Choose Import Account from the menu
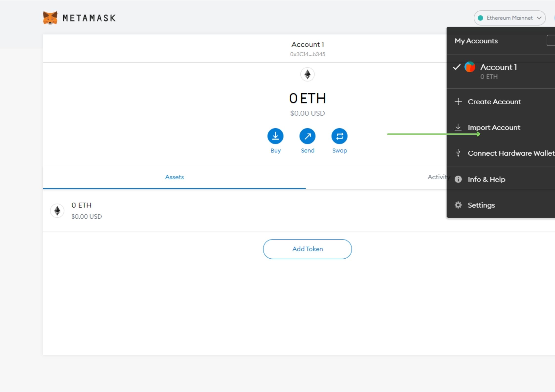Viewport: 555px width, 392px height. pyautogui.click(x=501, y=127)
